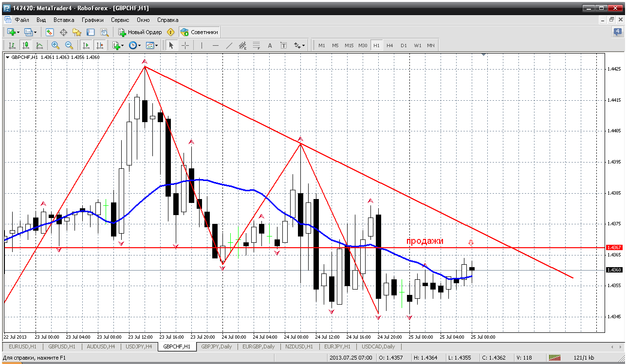Switch chart to candlesticks display
This screenshot has width=627, height=364.
[x=26, y=45]
